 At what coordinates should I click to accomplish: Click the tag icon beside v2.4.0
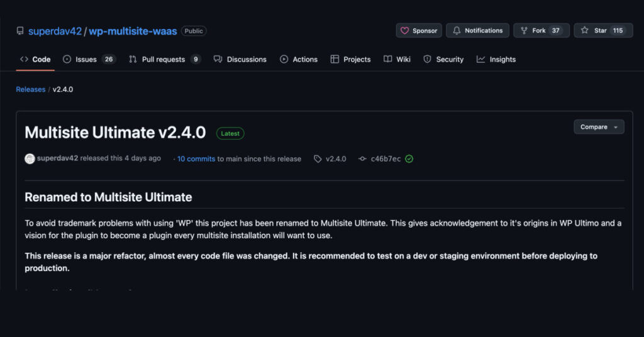click(x=318, y=159)
